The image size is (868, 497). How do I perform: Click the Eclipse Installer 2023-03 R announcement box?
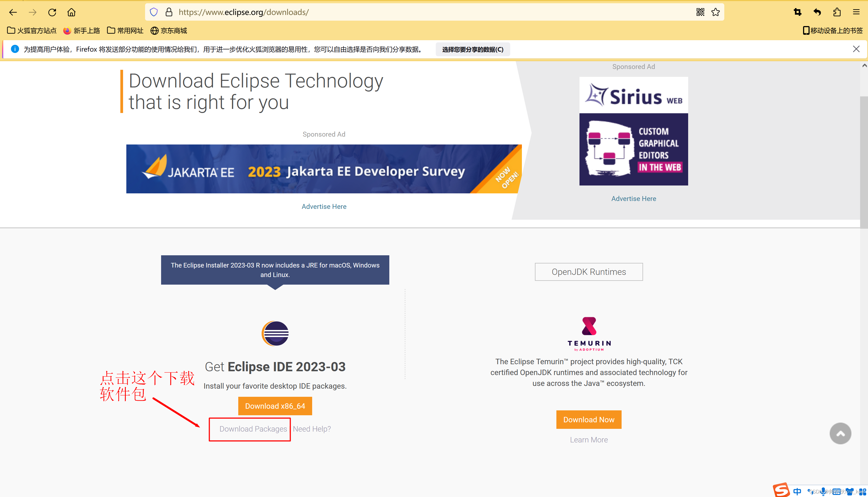click(275, 270)
